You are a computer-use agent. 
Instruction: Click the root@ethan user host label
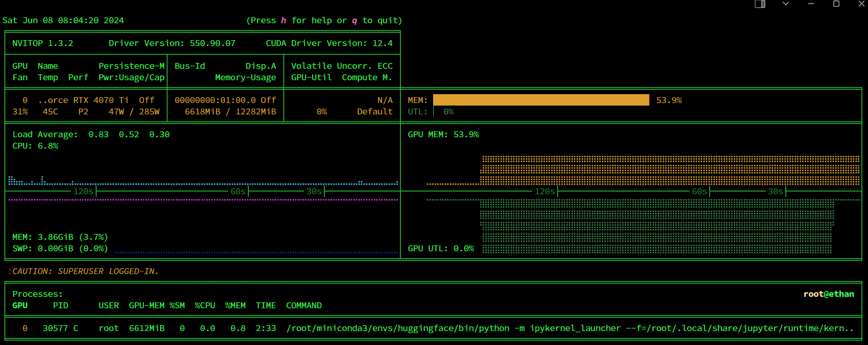click(x=829, y=294)
